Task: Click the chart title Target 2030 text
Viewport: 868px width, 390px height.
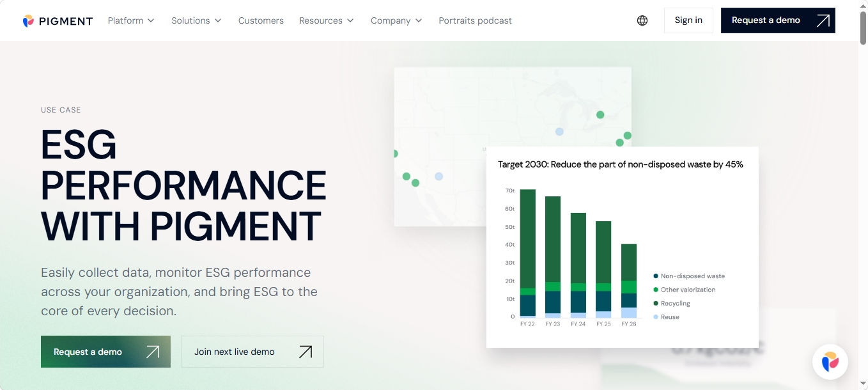Action: click(x=621, y=164)
